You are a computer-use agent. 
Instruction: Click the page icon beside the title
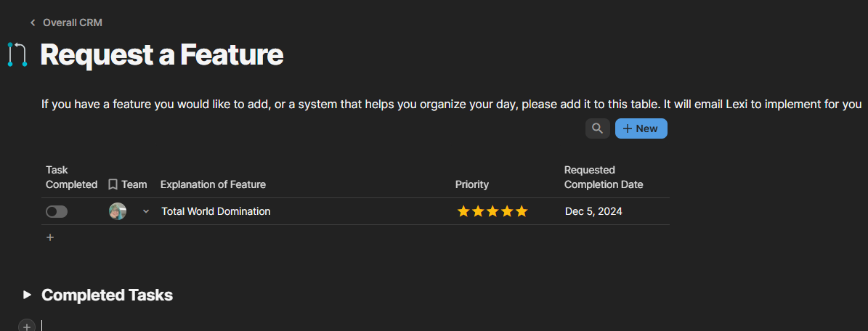click(x=17, y=54)
